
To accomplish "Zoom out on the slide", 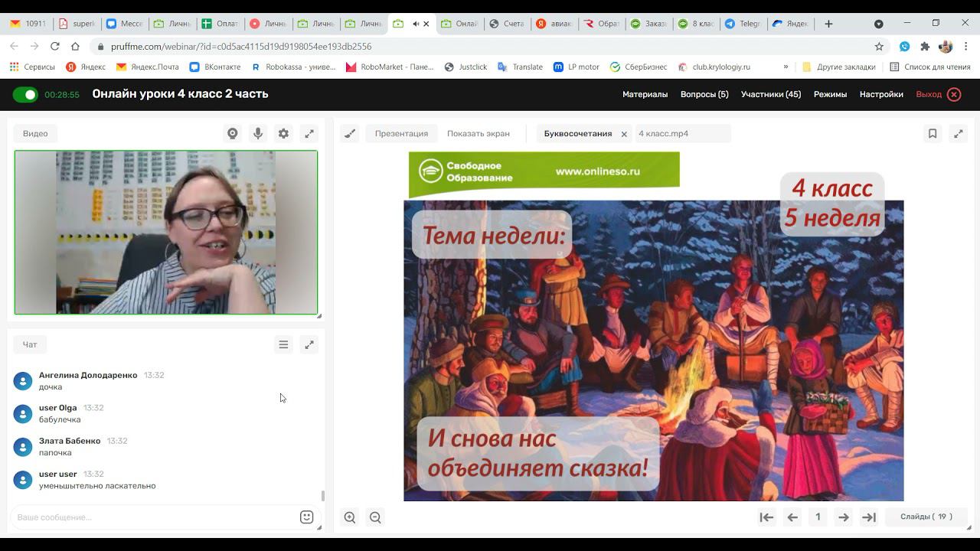I will tap(375, 517).
